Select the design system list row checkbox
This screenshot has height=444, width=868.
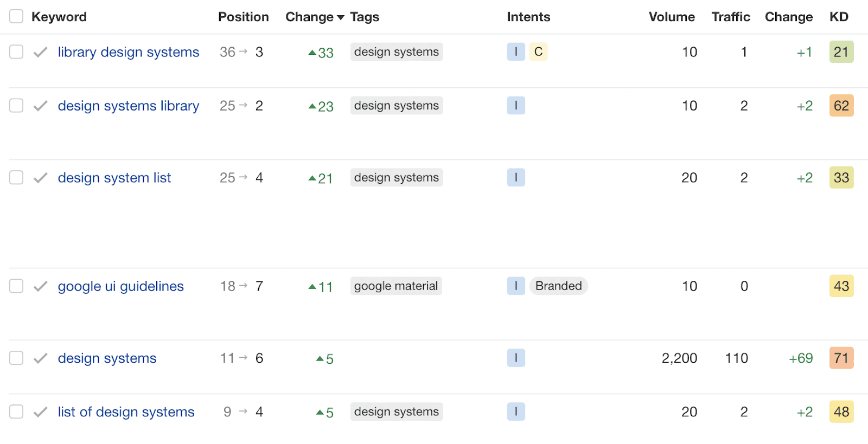pyautogui.click(x=16, y=178)
